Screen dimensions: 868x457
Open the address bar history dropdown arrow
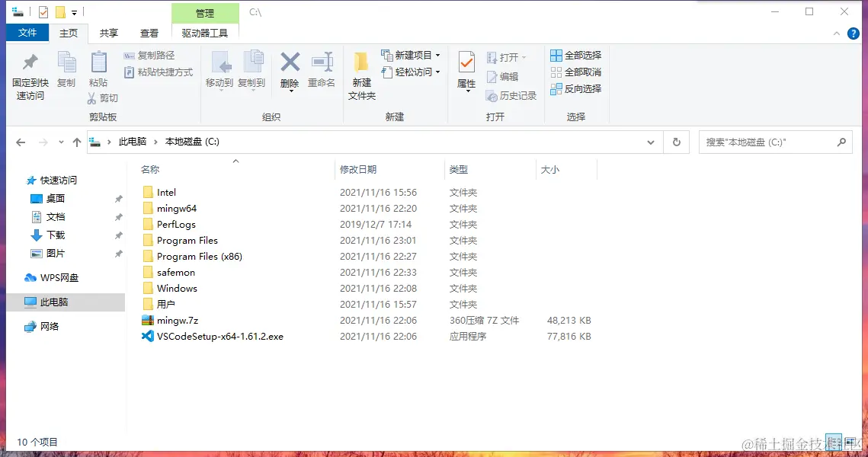pyautogui.click(x=650, y=142)
